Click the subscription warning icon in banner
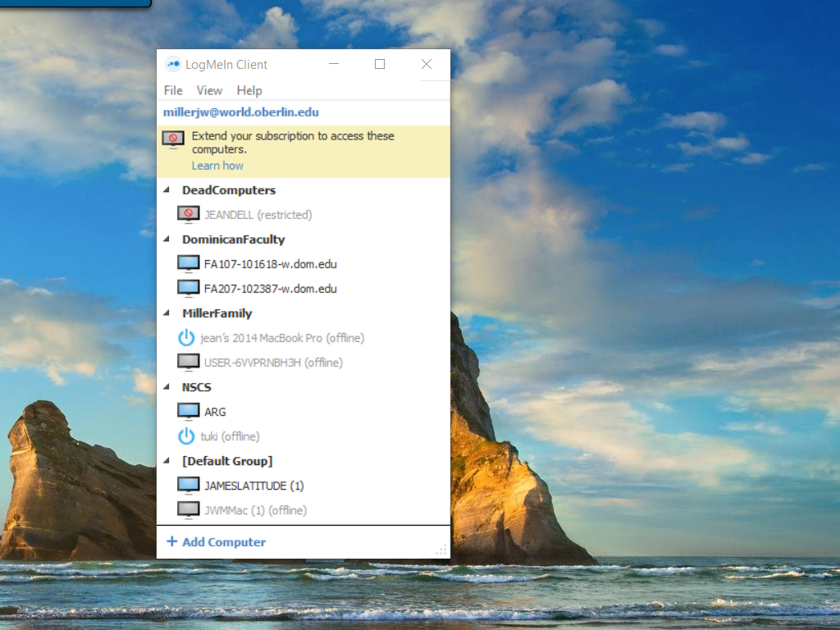Image resolution: width=840 pixels, height=630 pixels. coord(173,139)
